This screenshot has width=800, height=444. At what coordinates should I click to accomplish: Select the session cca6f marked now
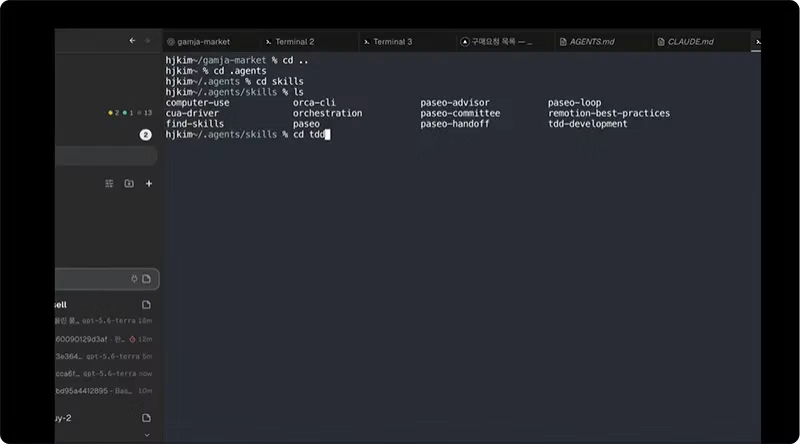pyautogui.click(x=104, y=374)
